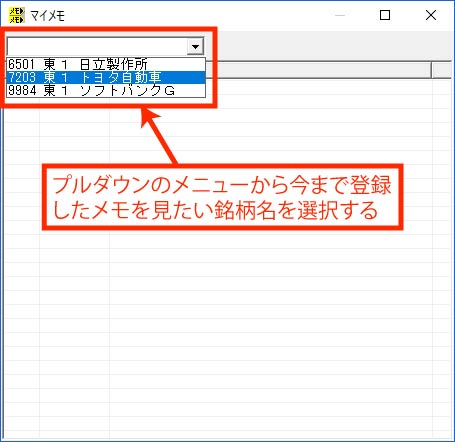The image size is (455, 442).
Task: Pick 9984 東1 ソフトバンクG from the list
Action: [x=106, y=90]
